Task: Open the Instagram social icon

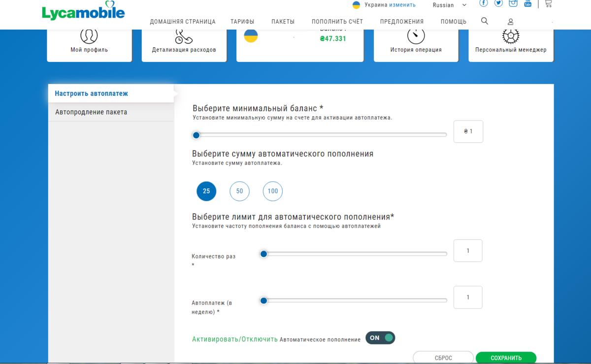Action: click(513, 3)
